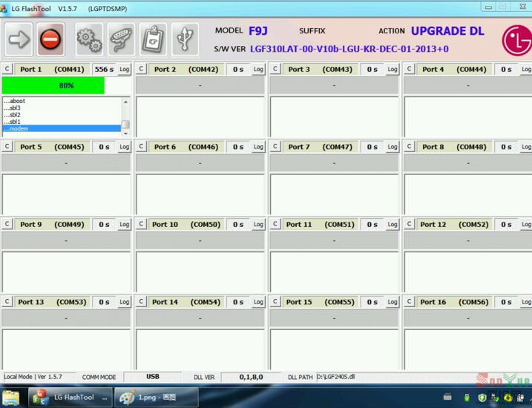Click the C button for Port 11
Screen dimensions: 532x408
(x=275, y=224)
